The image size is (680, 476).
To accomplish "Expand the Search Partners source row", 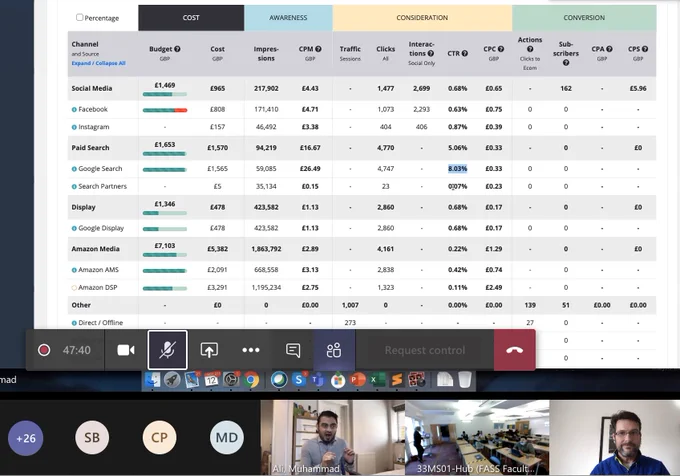I will (x=74, y=187).
